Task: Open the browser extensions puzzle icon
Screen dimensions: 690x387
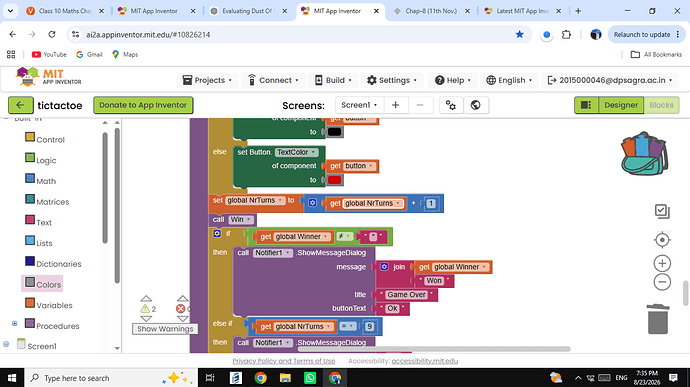Action: coord(566,34)
